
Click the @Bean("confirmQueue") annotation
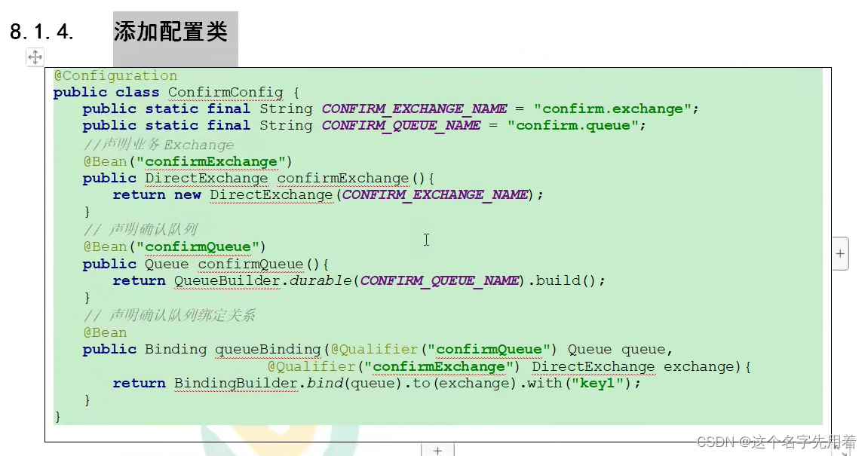click(174, 246)
